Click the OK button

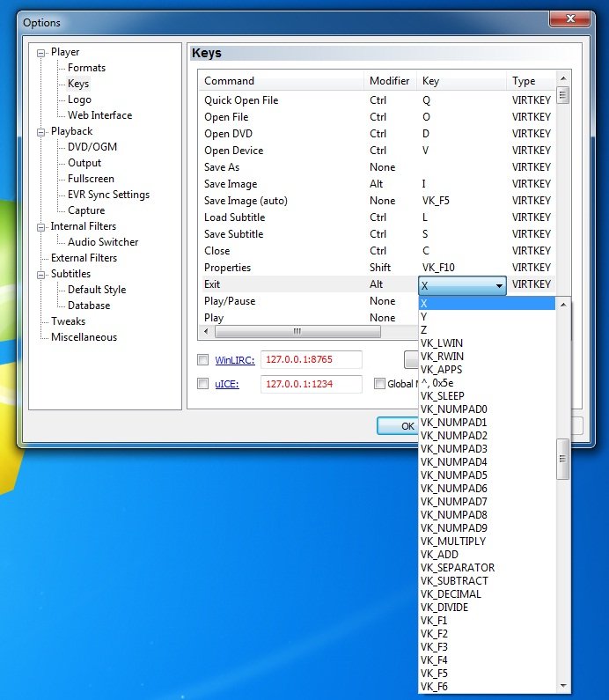398,426
